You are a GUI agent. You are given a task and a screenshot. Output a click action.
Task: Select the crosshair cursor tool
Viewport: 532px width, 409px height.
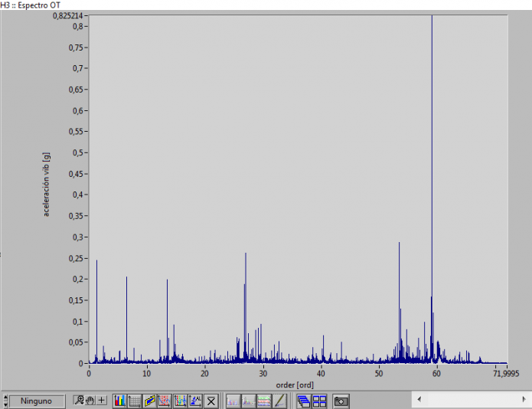click(x=102, y=401)
